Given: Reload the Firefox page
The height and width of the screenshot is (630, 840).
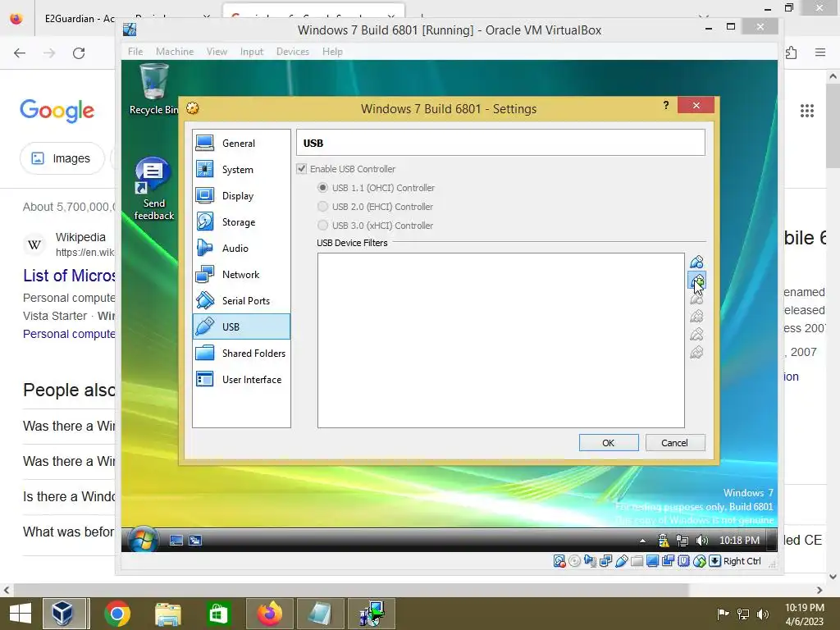Looking at the screenshot, I should click(x=79, y=52).
